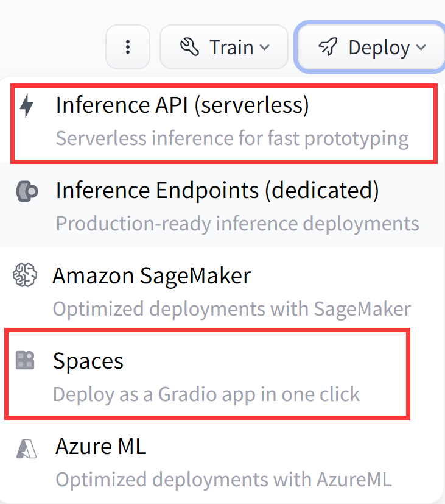Viewport: 445px width, 504px height.
Task: Collapse the Deploy dropdown chevron
Action: point(421,48)
